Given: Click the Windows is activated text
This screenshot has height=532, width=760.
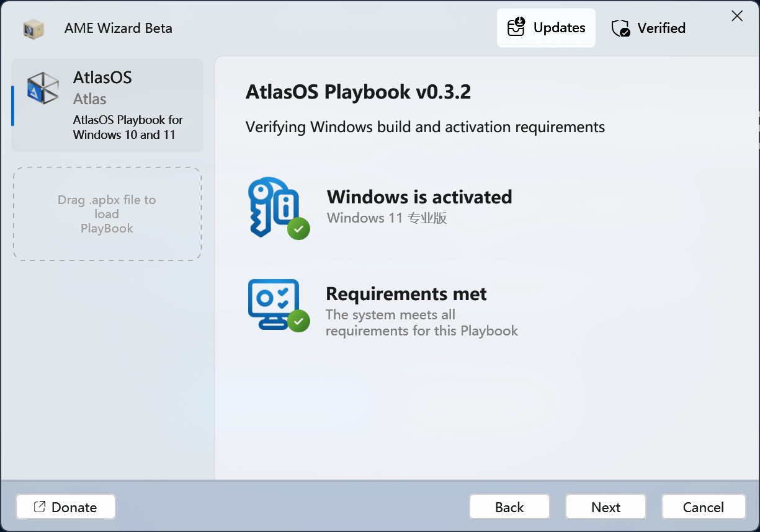Looking at the screenshot, I should pos(419,197).
